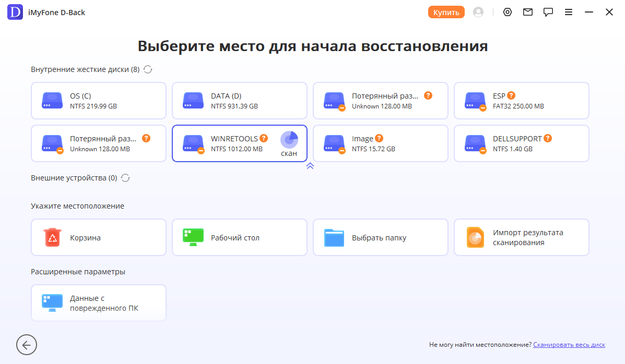Open the settings target icon in title bar

click(507, 12)
